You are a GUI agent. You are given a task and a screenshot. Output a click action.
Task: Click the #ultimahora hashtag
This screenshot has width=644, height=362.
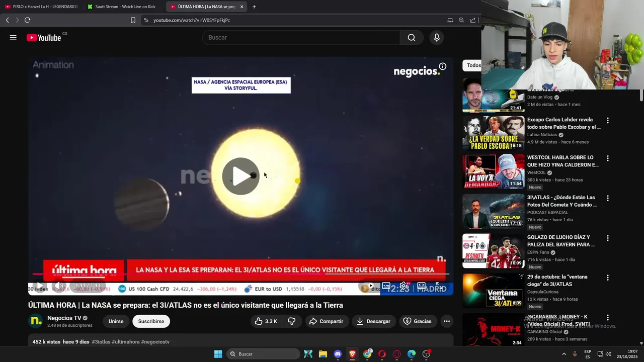tap(126, 342)
